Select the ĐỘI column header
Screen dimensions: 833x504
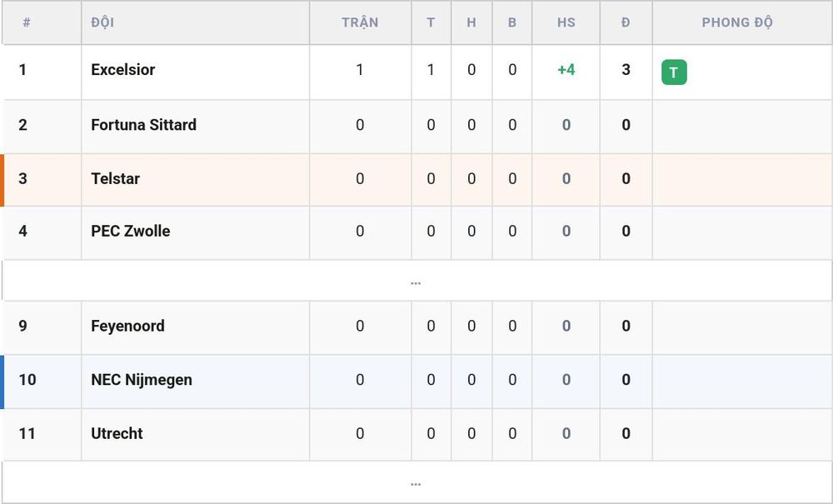pos(102,22)
